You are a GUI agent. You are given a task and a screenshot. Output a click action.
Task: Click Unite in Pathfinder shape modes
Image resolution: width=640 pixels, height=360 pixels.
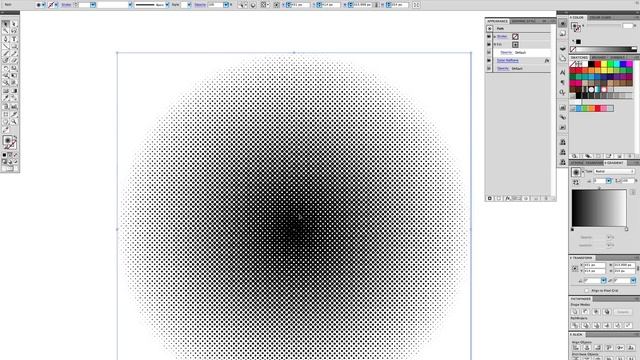click(576, 312)
